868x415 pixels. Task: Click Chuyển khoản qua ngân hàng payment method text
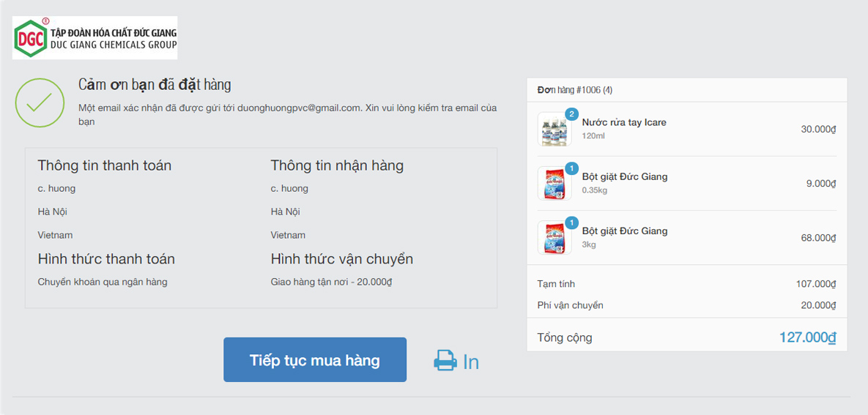[103, 282]
